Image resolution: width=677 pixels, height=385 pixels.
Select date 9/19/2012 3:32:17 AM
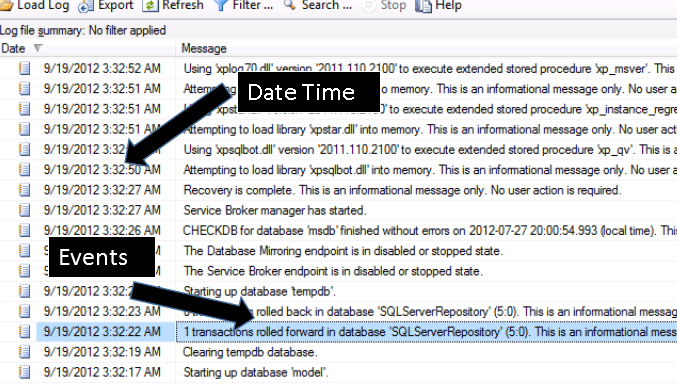(102, 372)
